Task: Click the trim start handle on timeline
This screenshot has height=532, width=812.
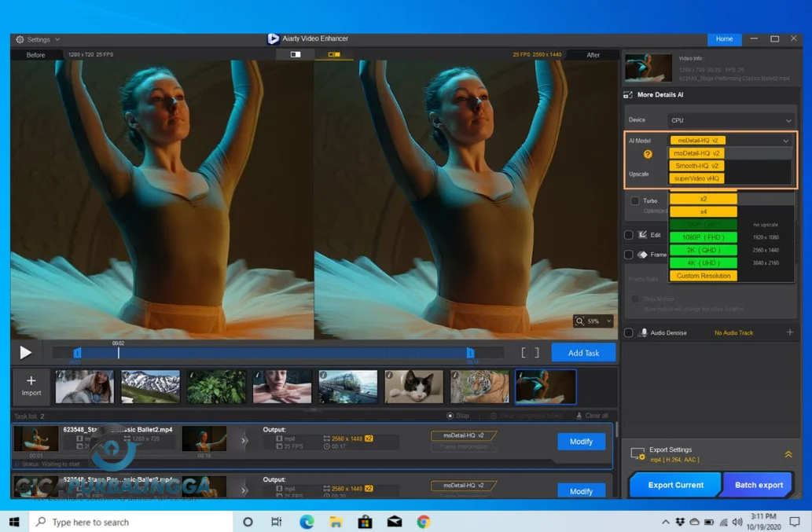Action: coord(77,353)
